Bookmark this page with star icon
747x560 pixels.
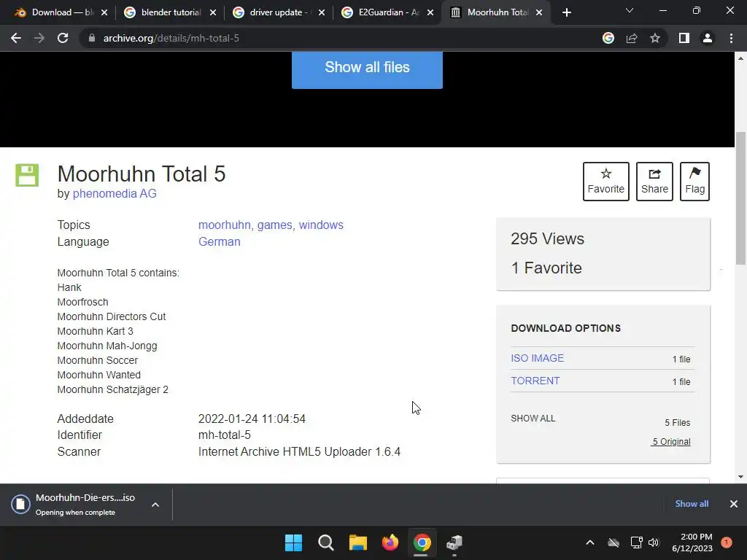coord(655,38)
